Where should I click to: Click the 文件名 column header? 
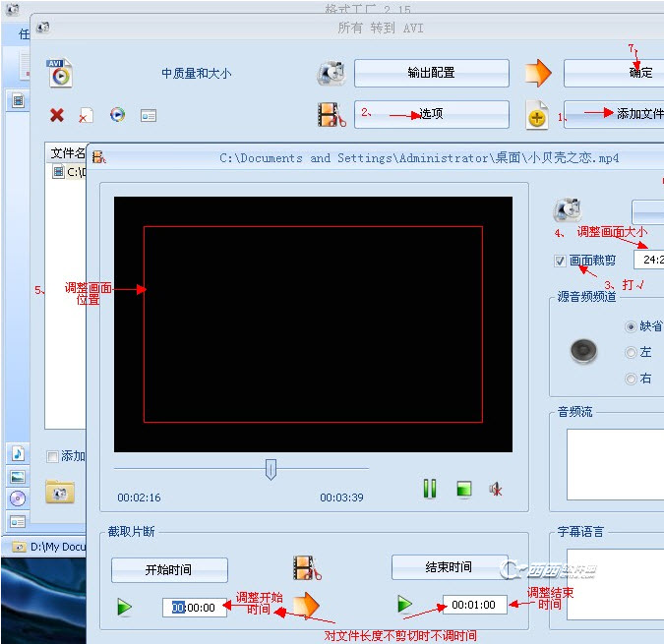tap(67, 153)
